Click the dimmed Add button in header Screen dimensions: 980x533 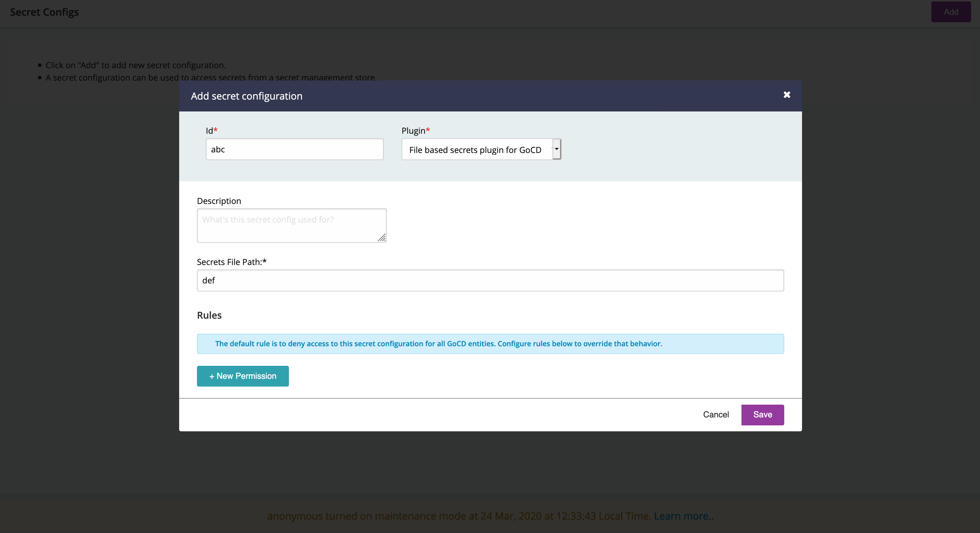951,12
